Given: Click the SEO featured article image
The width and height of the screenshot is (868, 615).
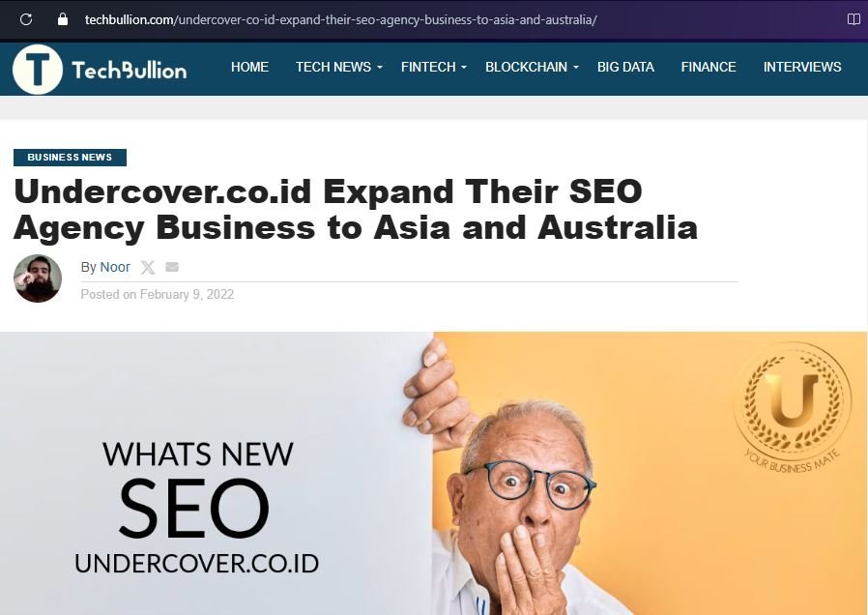Looking at the screenshot, I should [x=434, y=473].
